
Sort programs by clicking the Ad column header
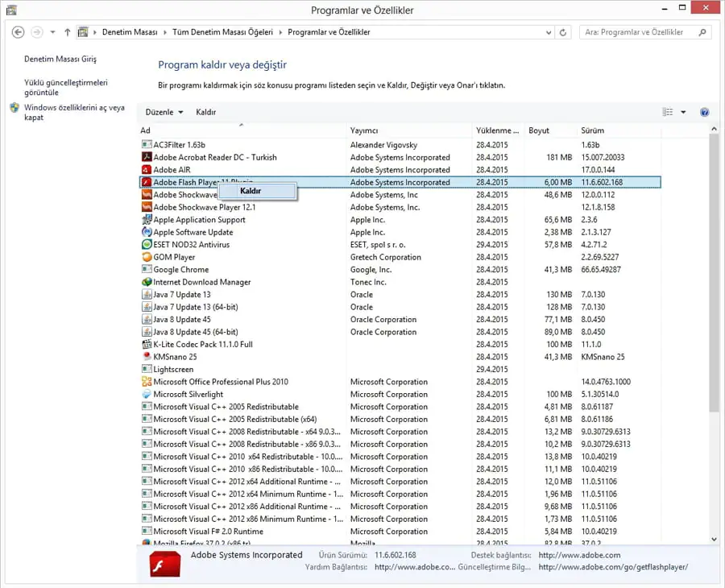[145, 130]
